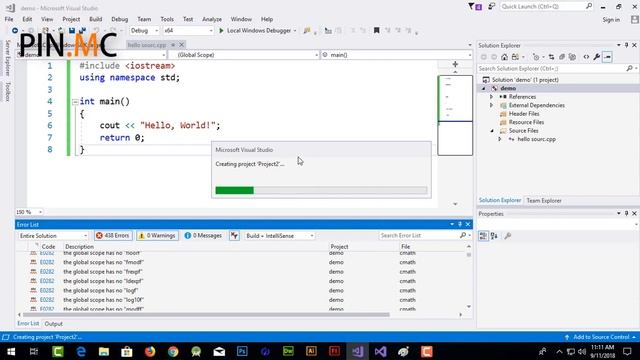Toggle Preview Selected Items in Solution Explorer

[x=607, y=57]
